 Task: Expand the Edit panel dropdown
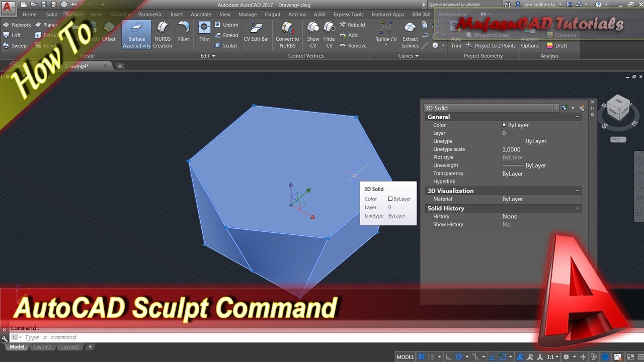208,56
